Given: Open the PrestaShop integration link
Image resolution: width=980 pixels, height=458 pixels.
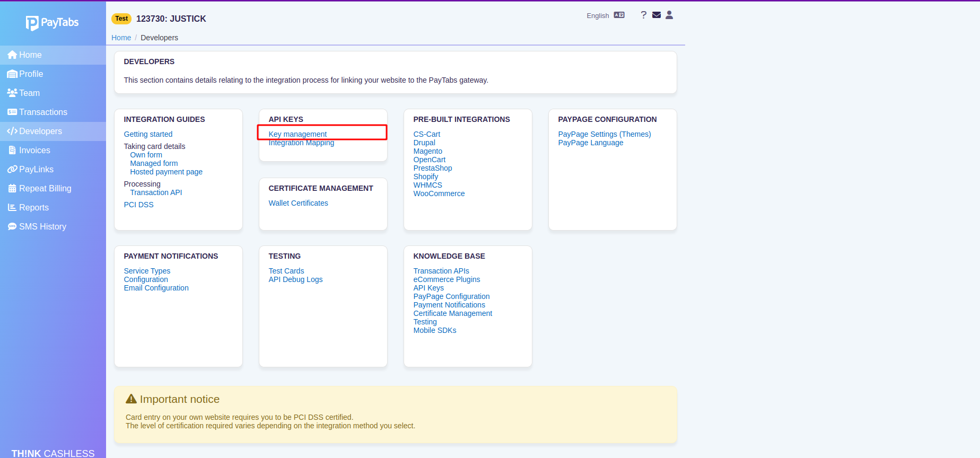Looking at the screenshot, I should tap(433, 168).
